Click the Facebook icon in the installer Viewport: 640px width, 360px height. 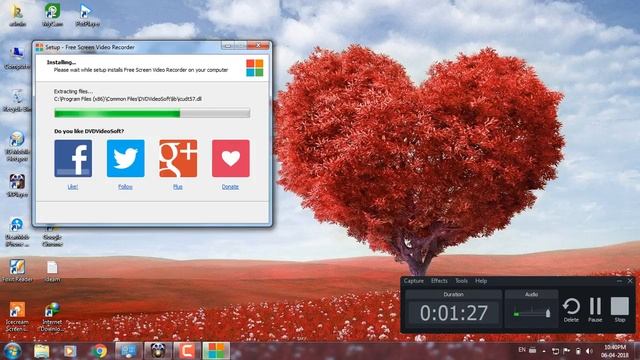point(73,158)
